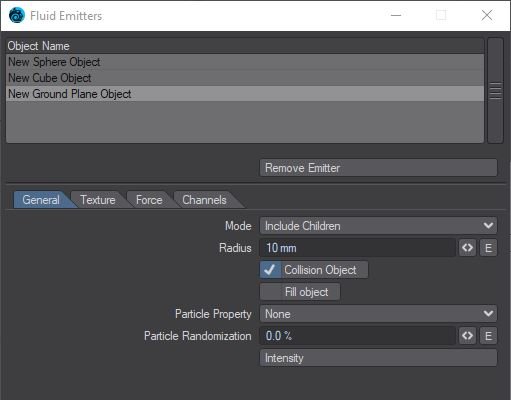Click the Fluid Emitters app logo icon
This screenshot has height=400, width=511.
tap(17, 15)
